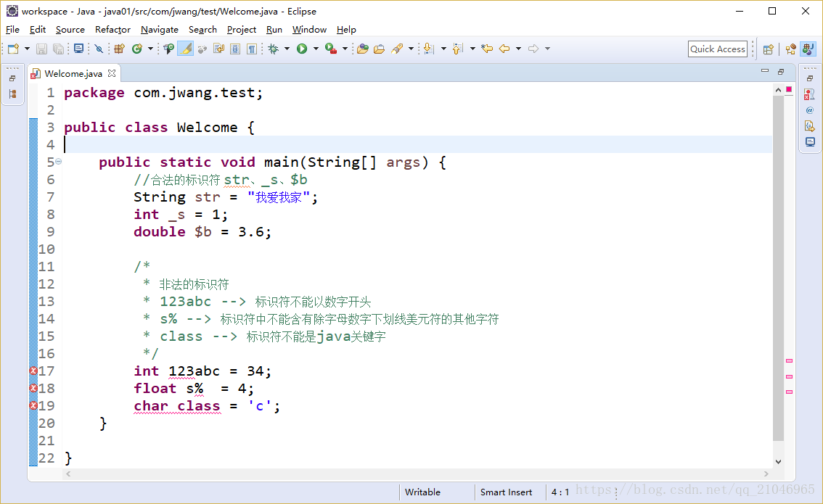This screenshot has height=504, width=823.
Task: Click the Save icon in the toolbar
Action: coord(41,49)
